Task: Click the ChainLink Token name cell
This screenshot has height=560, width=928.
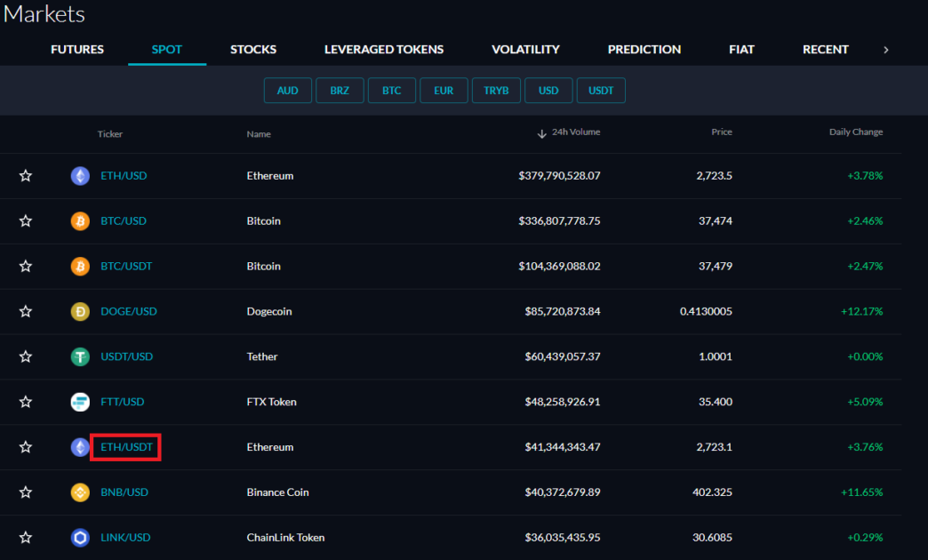Action: coord(285,538)
